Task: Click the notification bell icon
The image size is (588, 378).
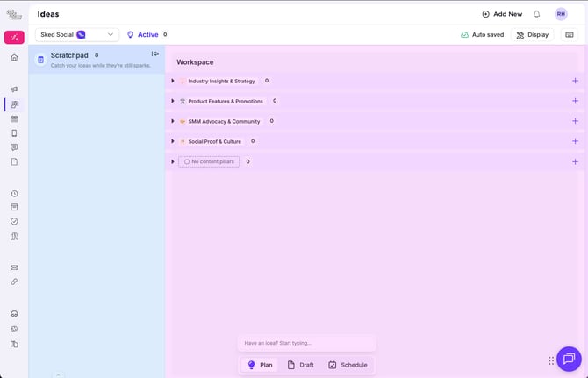Action: point(536,14)
